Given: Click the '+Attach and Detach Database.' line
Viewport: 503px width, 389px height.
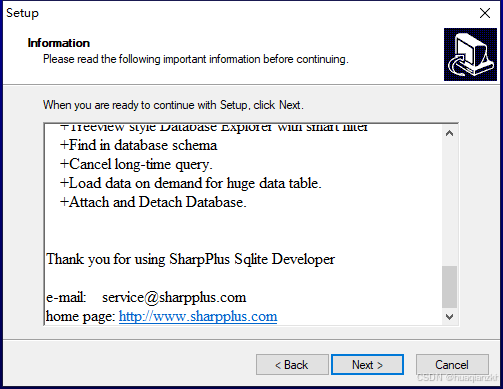Looking at the screenshot, I should (x=153, y=202).
